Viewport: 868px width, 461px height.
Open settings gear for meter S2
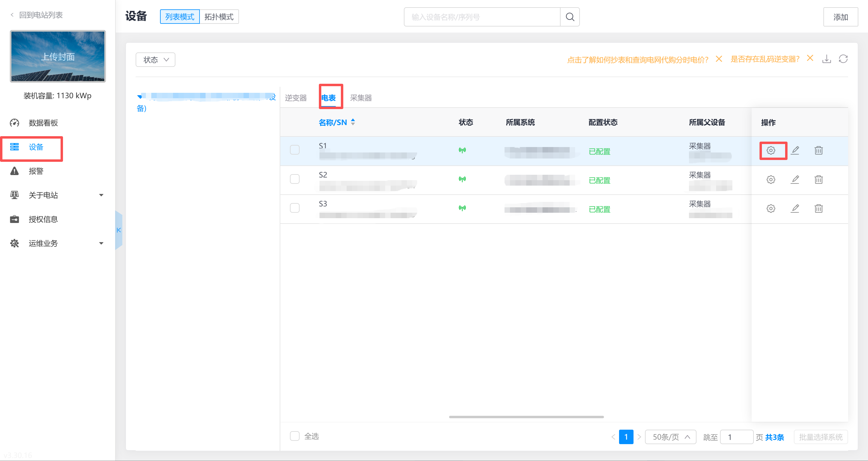click(x=771, y=180)
